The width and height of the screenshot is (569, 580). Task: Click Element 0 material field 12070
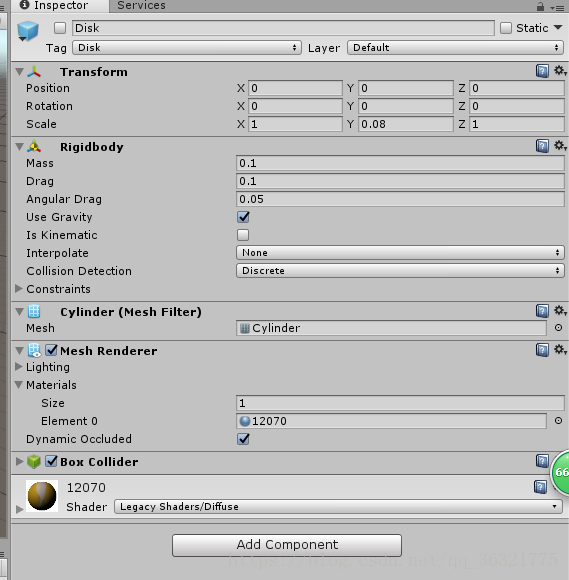pos(391,421)
